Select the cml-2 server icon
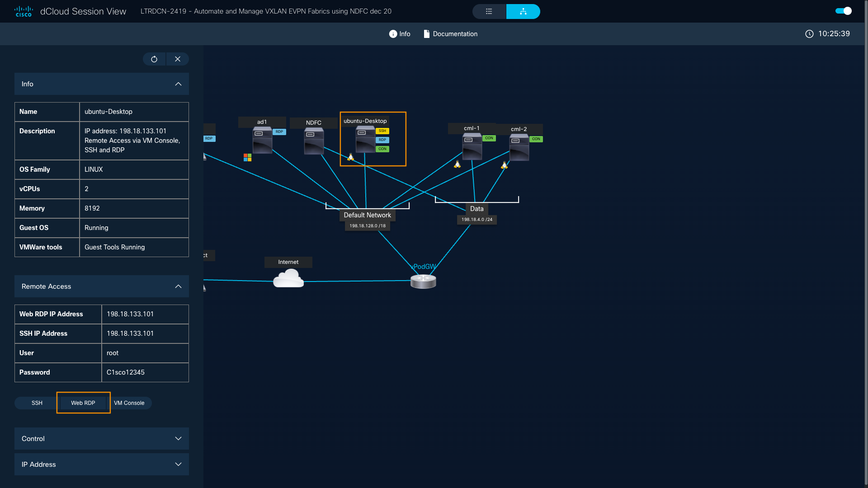Screen dimensions: 868x488 (x=519, y=148)
